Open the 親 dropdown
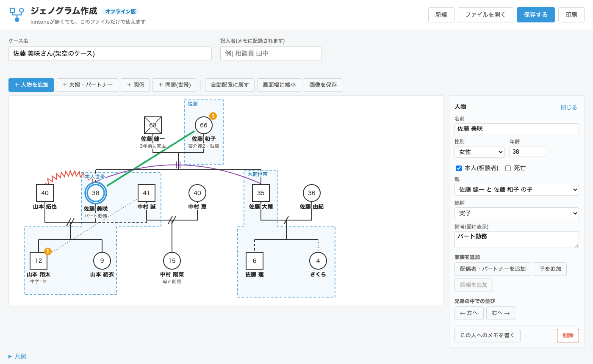This screenshot has width=593, height=364. click(517, 190)
